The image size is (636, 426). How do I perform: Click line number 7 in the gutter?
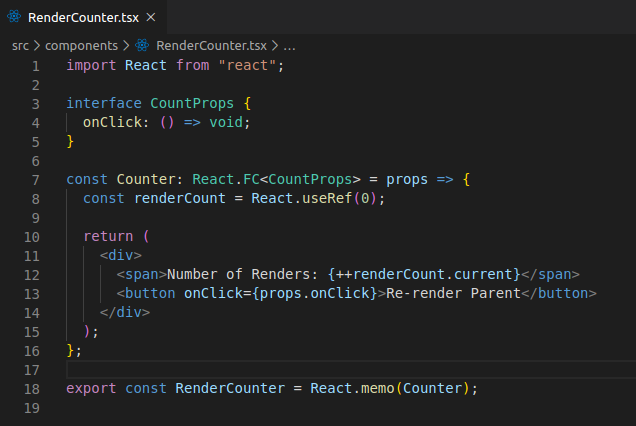pyautogui.click(x=35, y=179)
